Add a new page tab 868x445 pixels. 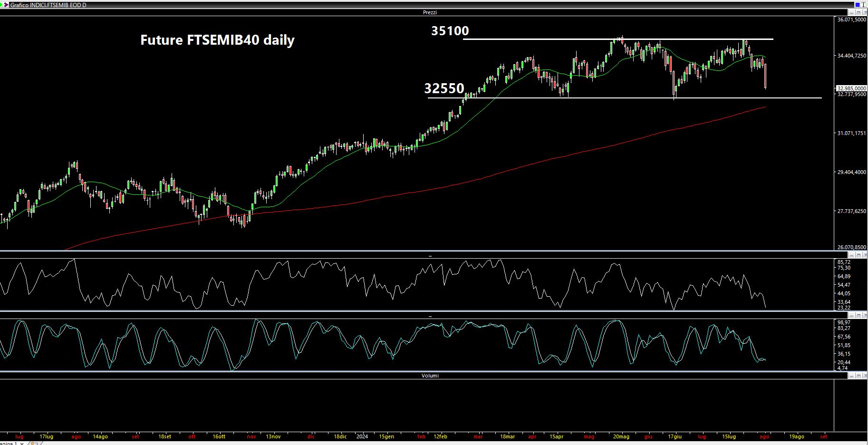click(34, 444)
